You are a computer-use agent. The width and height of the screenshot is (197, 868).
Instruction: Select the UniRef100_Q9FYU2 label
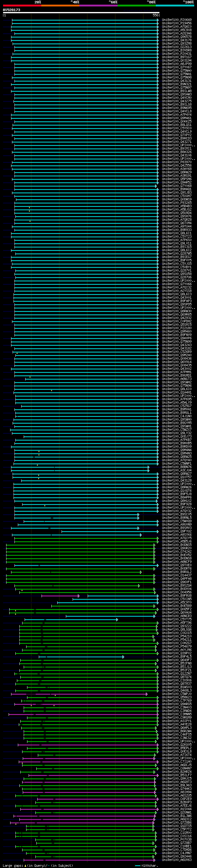(x=177, y=531)
